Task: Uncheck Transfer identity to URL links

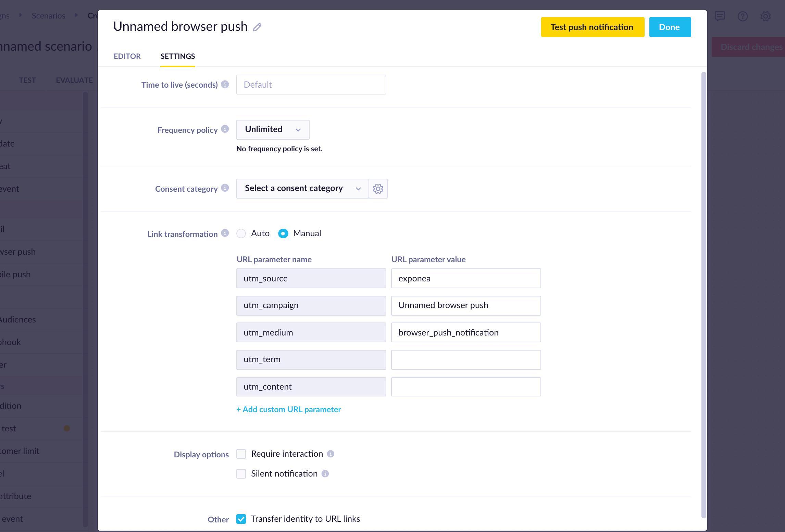Action: 241,519
